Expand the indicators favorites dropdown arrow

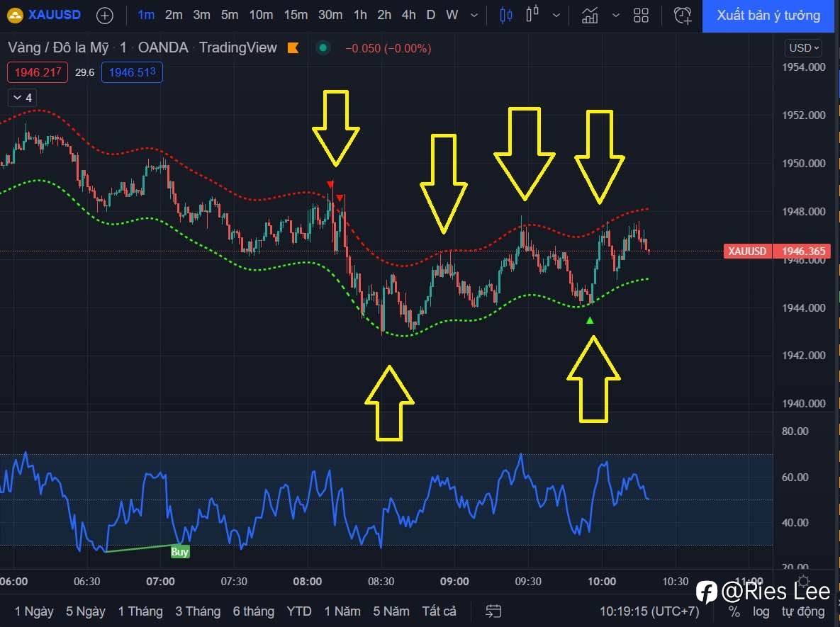(616, 16)
